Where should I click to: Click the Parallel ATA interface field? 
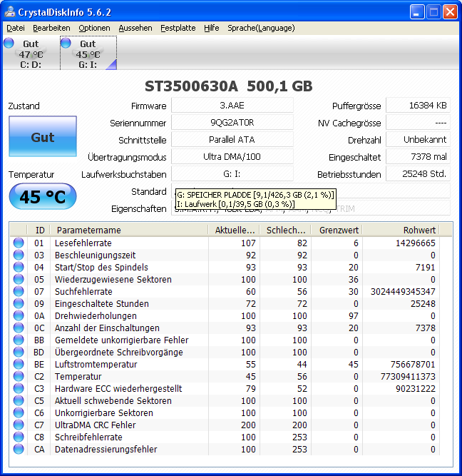pos(232,140)
